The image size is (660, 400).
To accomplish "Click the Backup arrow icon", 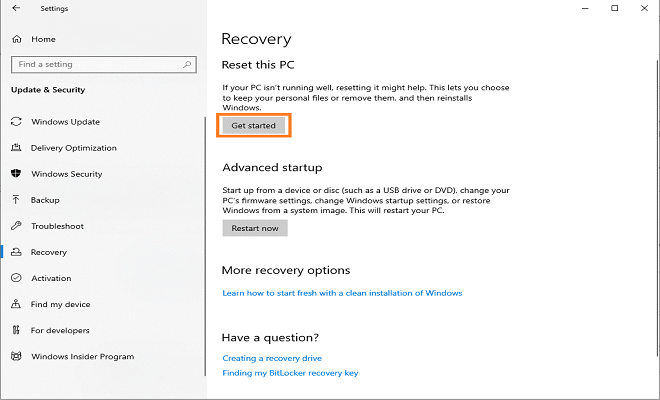I will [x=16, y=200].
